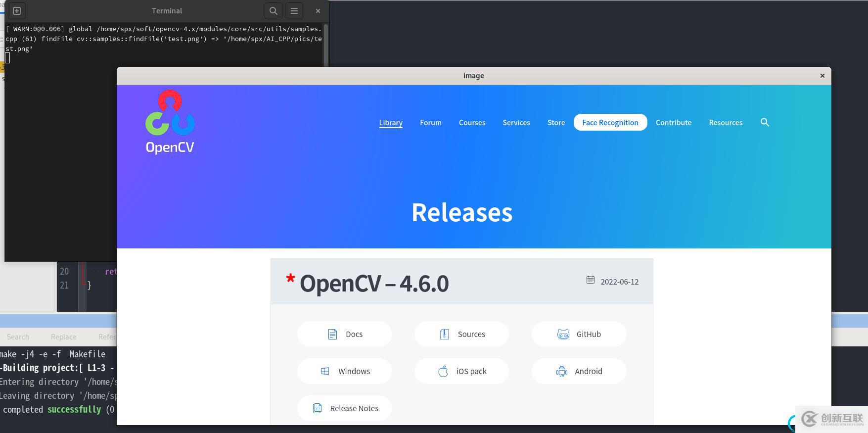The width and height of the screenshot is (868, 433).
Task: Open the Terminal search icon
Action: pyautogui.click(x=273, y=11)
